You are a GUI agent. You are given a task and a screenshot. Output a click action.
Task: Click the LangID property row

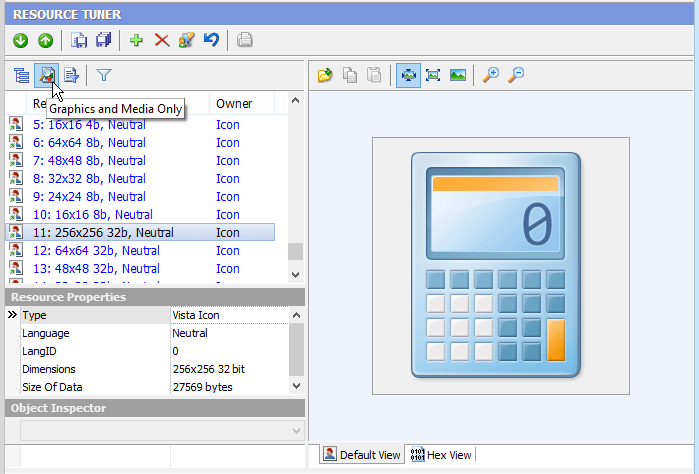pyautogui.click(x=147, y=351)
